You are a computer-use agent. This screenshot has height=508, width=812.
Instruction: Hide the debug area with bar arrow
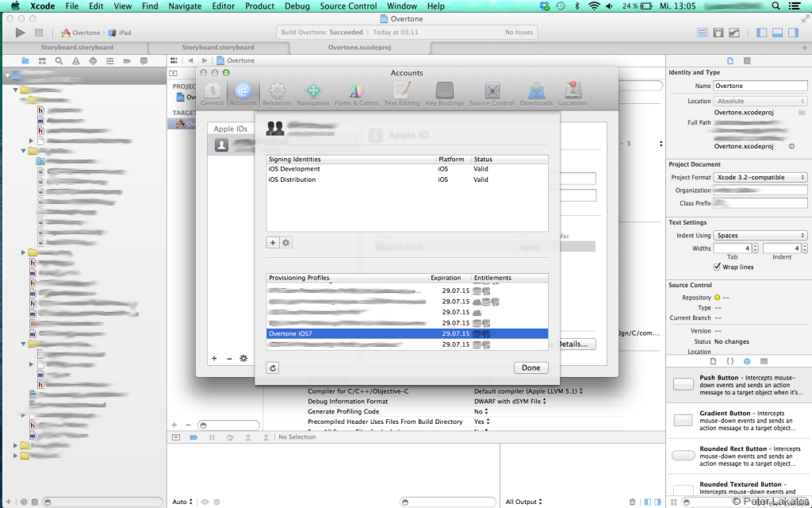pos(176,437)
